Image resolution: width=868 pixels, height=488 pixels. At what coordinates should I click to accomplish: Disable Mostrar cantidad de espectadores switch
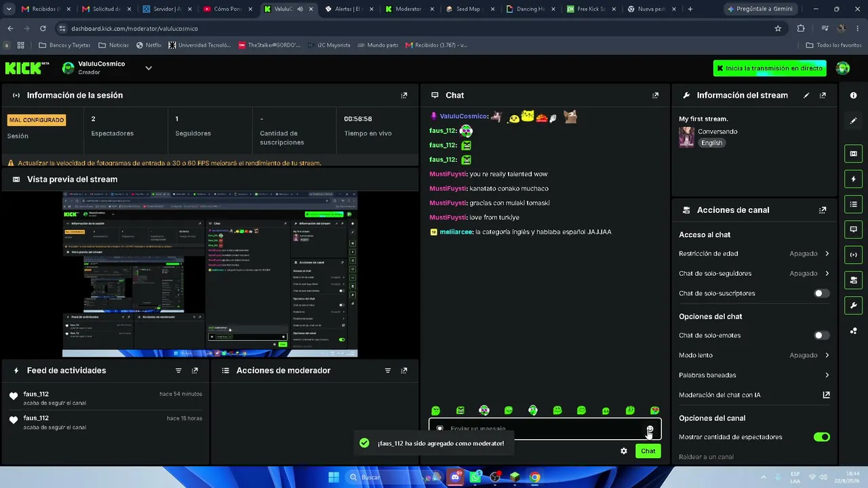(x=821, y=437)
